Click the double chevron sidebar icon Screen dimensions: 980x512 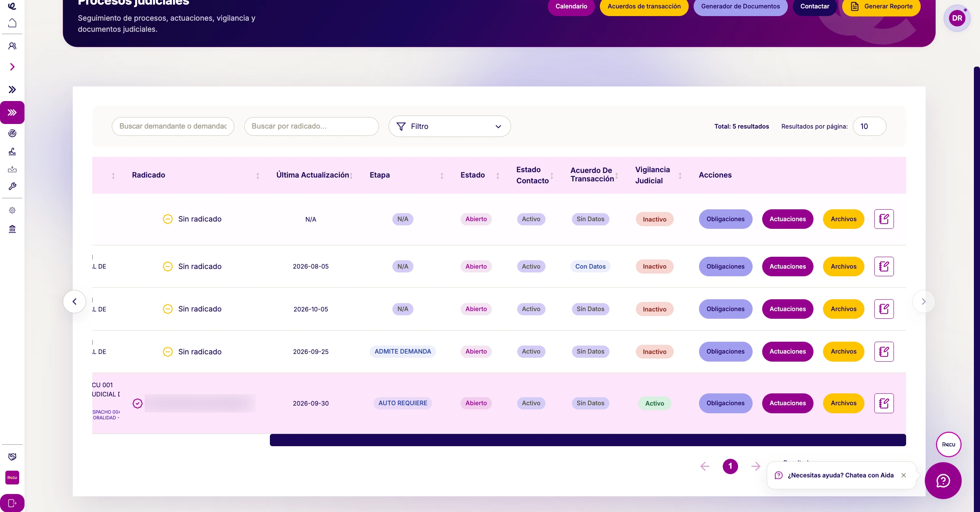[x=12, y=90]
